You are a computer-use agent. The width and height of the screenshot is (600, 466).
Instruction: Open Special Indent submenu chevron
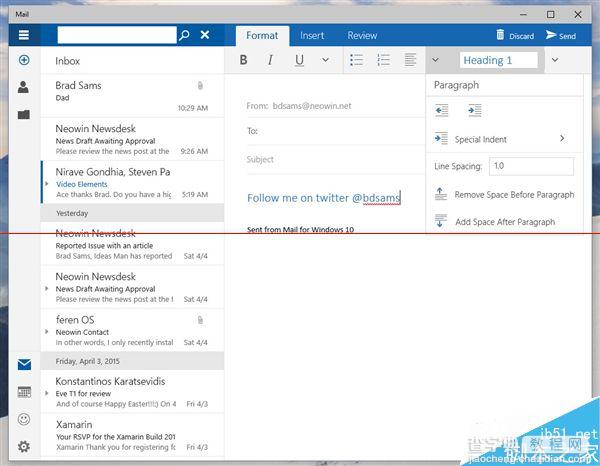[x=562, y=138]
